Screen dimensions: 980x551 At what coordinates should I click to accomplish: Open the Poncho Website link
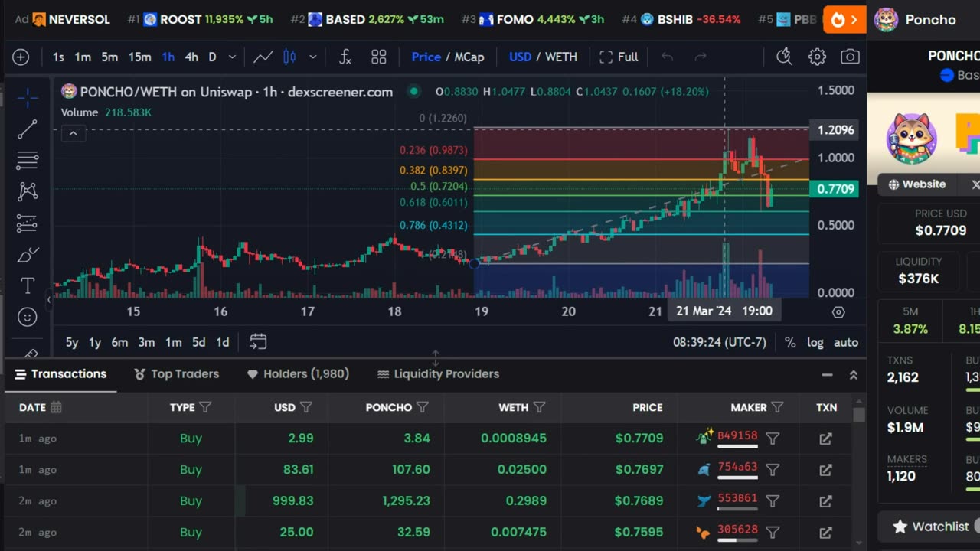(916, 184)
